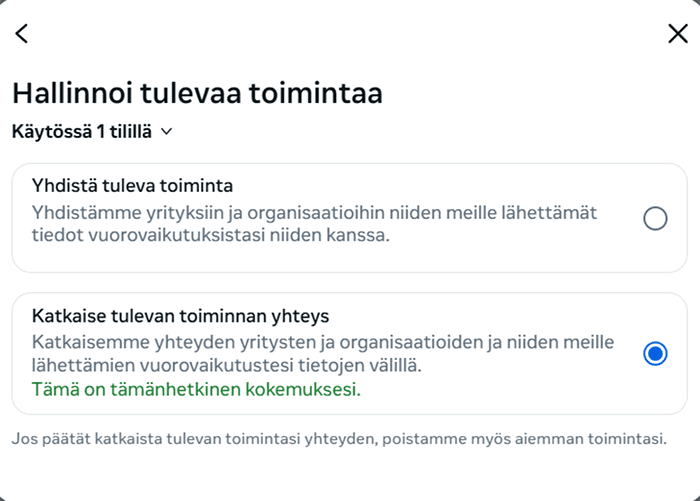Open the "Käytössä 1 tilillä" account dropdown
Screen dimensions: 700x501
(x=92, y=131)
